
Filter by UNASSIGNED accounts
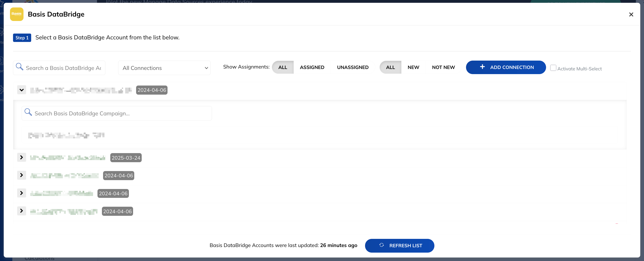point(352,67)
